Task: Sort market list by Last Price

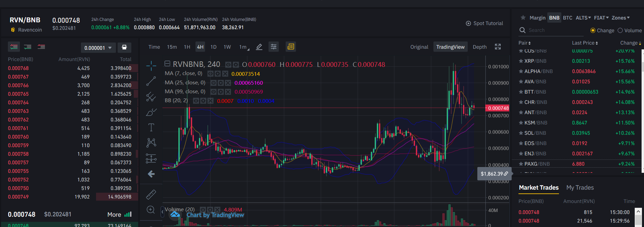Action: [585, 43]
